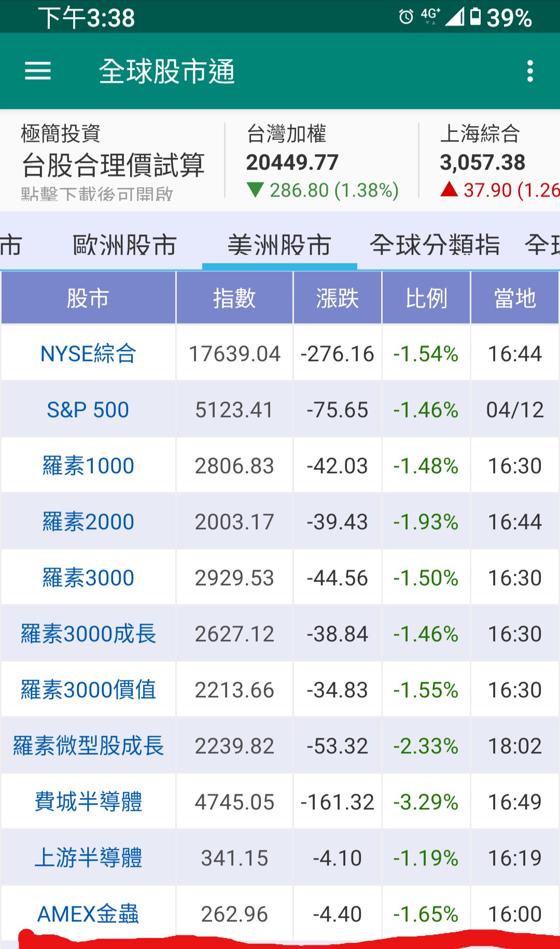Tap the 比例 column header
Screen dimensions: 560x949
coord(426,298)
